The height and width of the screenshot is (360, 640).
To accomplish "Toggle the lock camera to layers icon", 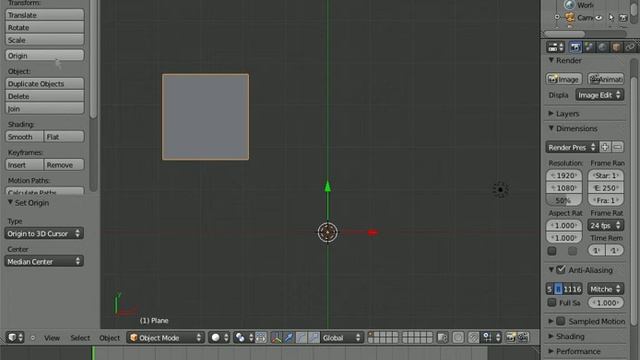I will click(442, 338).
